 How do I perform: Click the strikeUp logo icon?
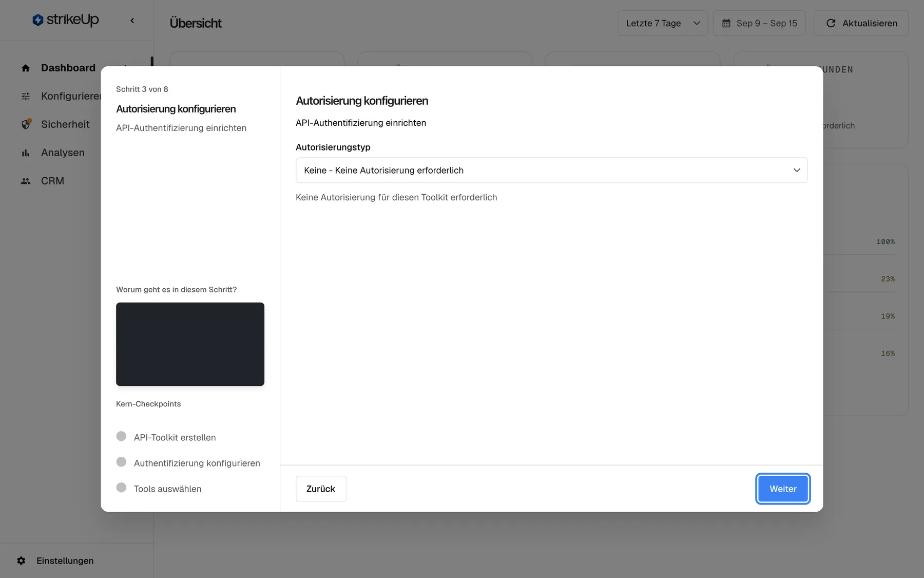click(x=37, y=20)
